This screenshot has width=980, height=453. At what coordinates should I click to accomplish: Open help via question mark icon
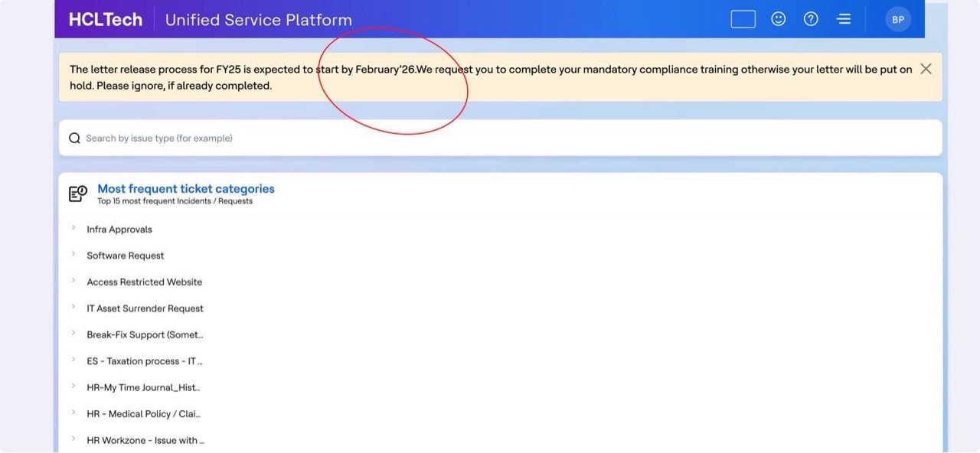pyautogui.click(x=811, y=19)
